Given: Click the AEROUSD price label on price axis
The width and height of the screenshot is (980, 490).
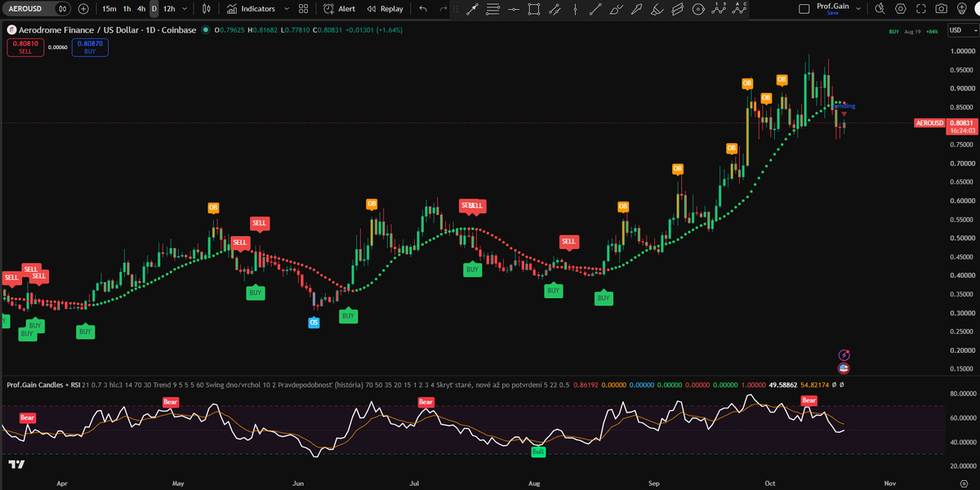Looking at the screenshot, I should pos(929,122).
